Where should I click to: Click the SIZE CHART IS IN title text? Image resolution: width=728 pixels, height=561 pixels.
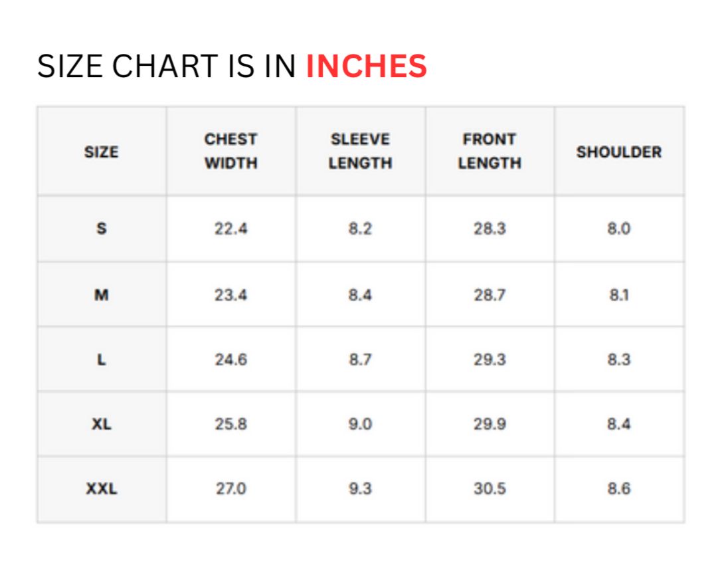point(166,66)
